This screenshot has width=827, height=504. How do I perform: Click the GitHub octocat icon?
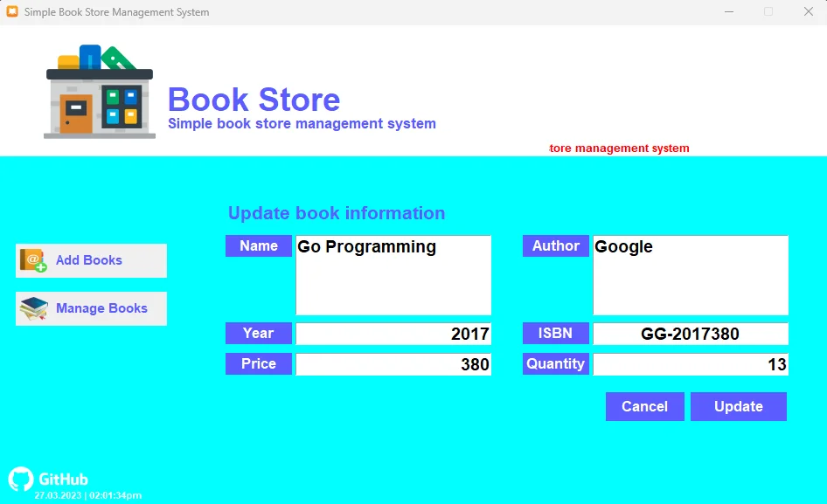pyautogui.click(x=21, y=479)
